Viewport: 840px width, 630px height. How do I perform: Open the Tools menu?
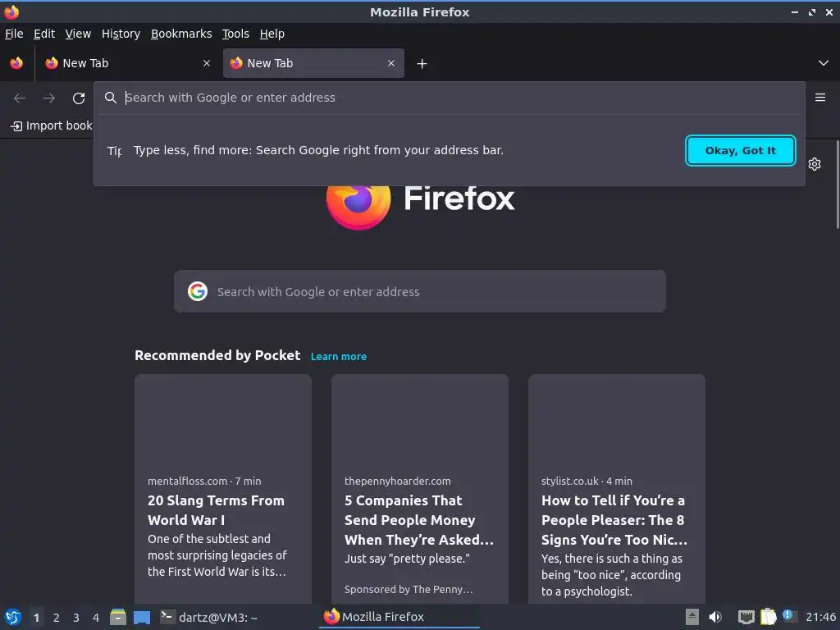(x=235, y=34)
